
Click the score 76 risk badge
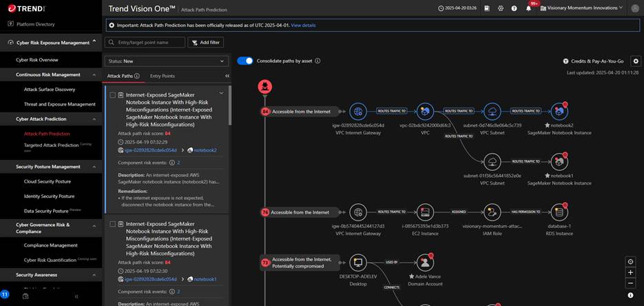[x=265, y=212]
